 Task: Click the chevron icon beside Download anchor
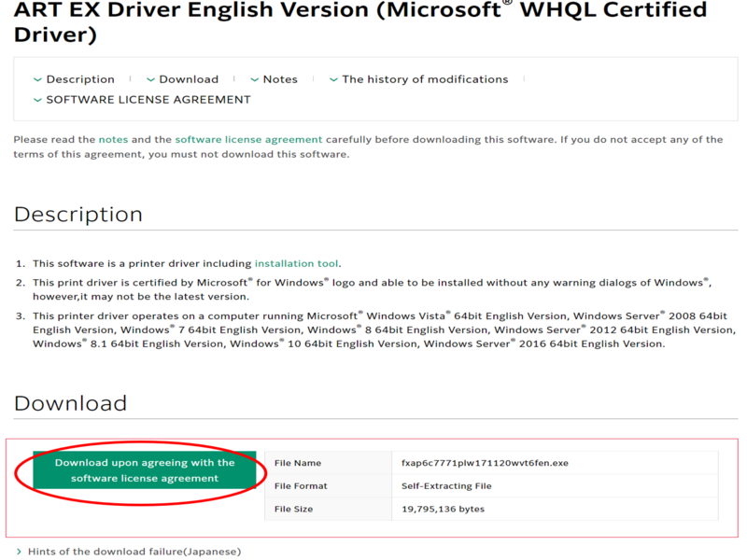(x=150, y=80)
